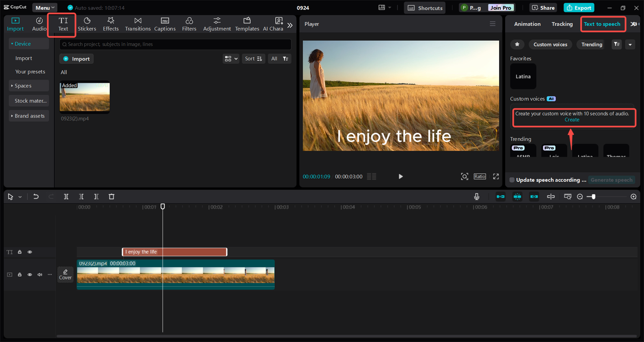The width and height of the screenshot is (644, 342).
Task: Hide the text track with eye icon
Action: [x=30, y=252]
